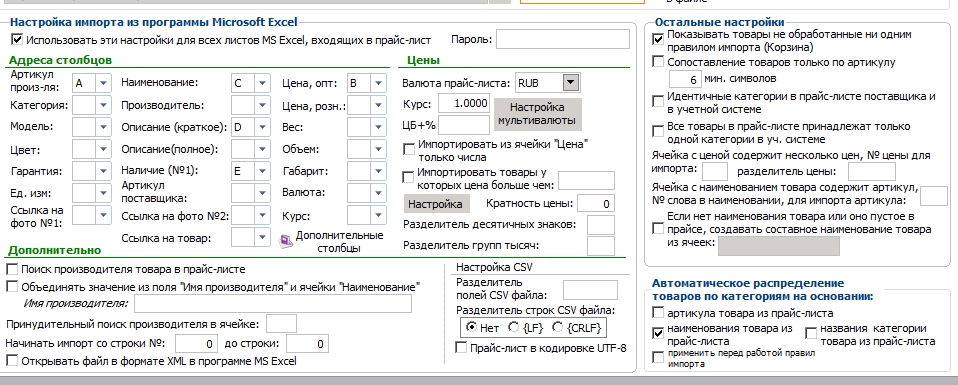Toggle Показывать товары не обработанные (Корзина)
Viewport: 958px width, 385px height.
point(658,40)
